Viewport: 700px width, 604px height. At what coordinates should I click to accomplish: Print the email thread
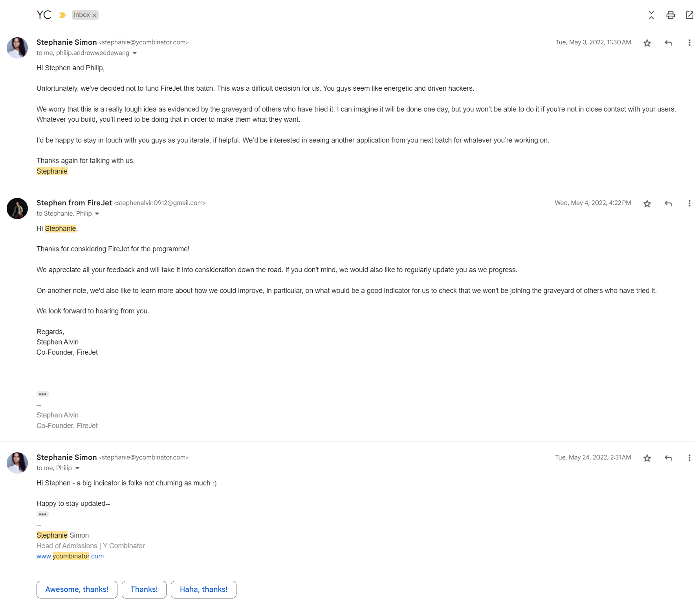click(670, 15)
